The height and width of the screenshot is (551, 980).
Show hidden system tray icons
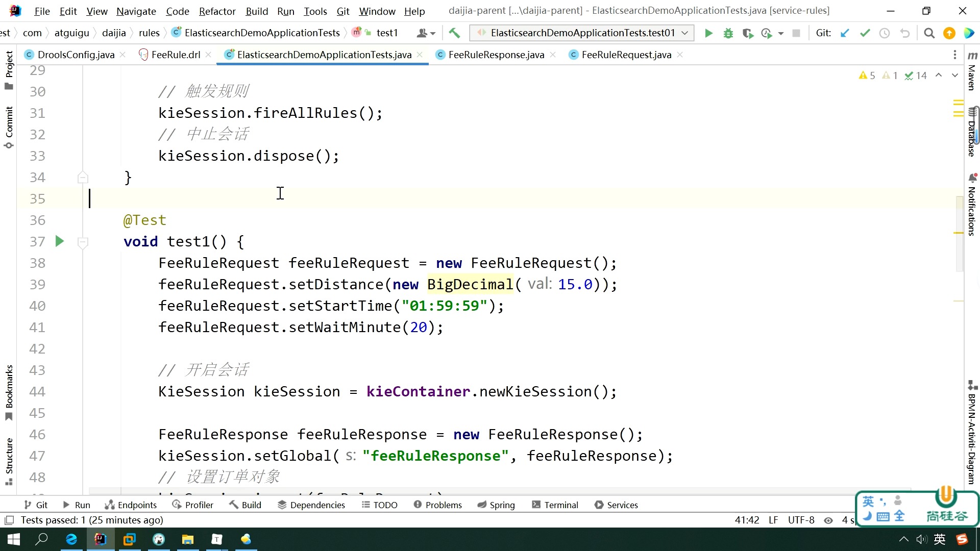903,539
